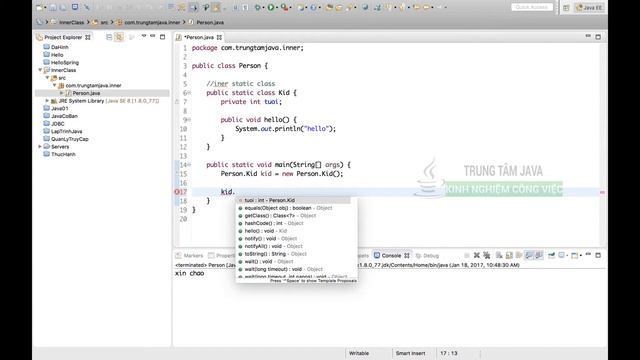Choose tuoi : int proposal in autocomplete
Image resolution: width=640 pixels, height=360 pixels.
293,200
